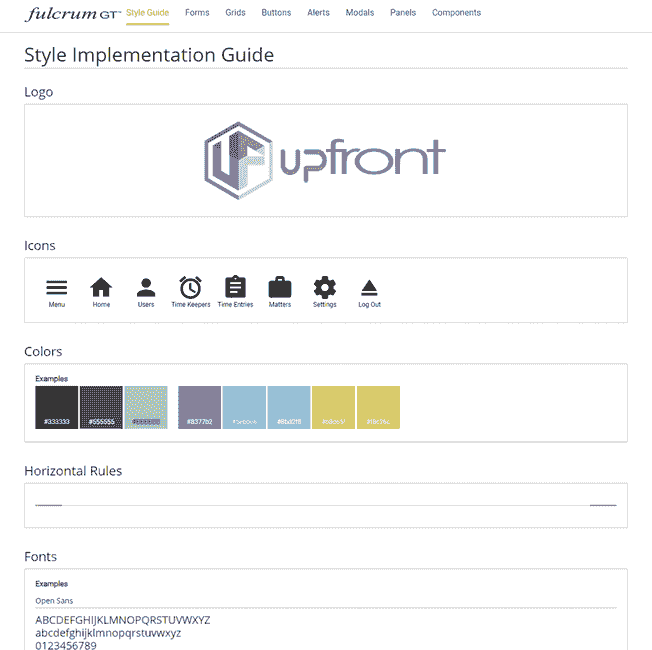652x650 pixels.
Task: Select the #333333 dark swatch
Action: 57,408
